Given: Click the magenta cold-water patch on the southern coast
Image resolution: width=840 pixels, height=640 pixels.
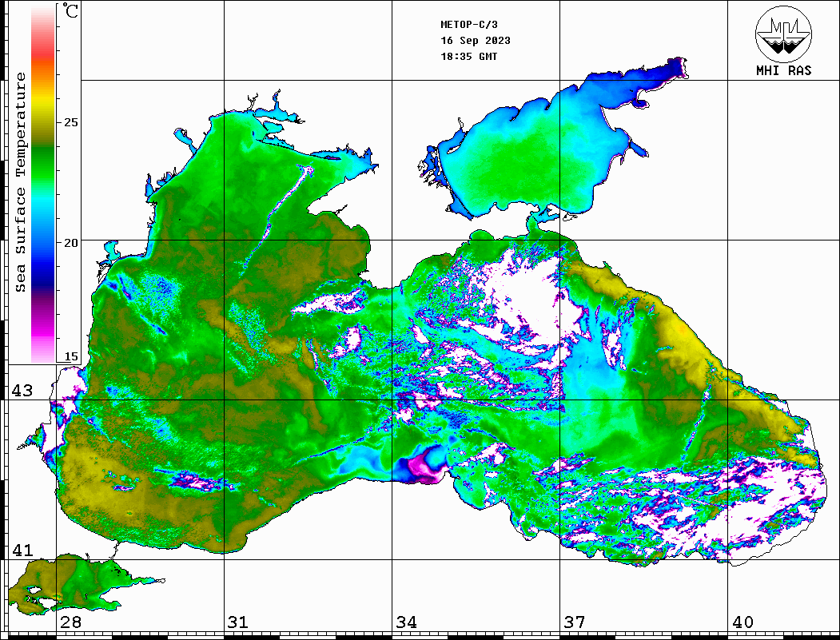Looking at the screenshot, I should pos(423,466).
